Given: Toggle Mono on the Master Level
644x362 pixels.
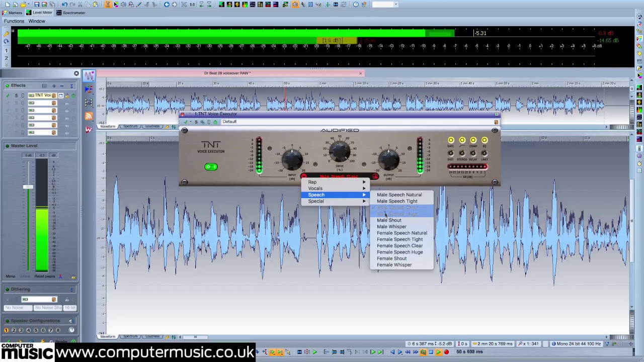Looking at the screenshot, I should 10,277.
